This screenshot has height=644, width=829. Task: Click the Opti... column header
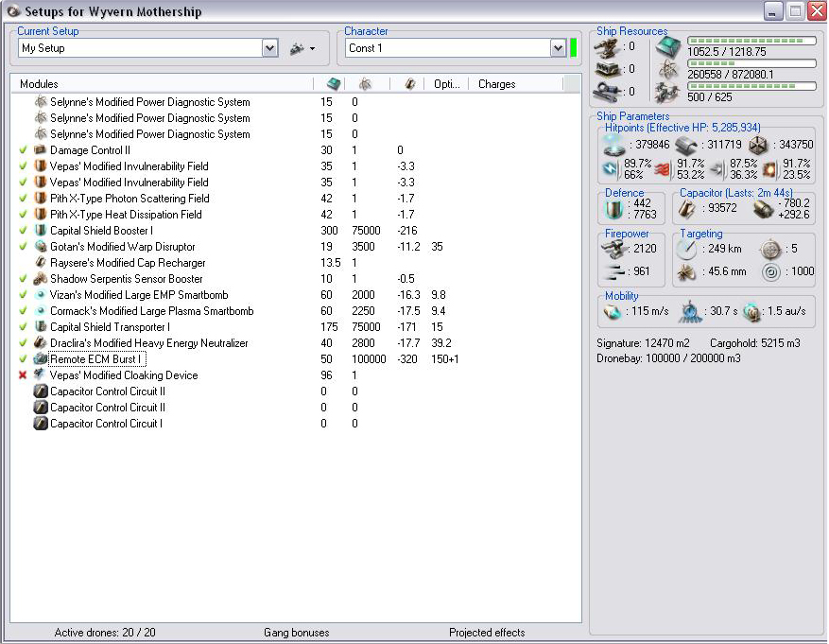tap(447, 84)
